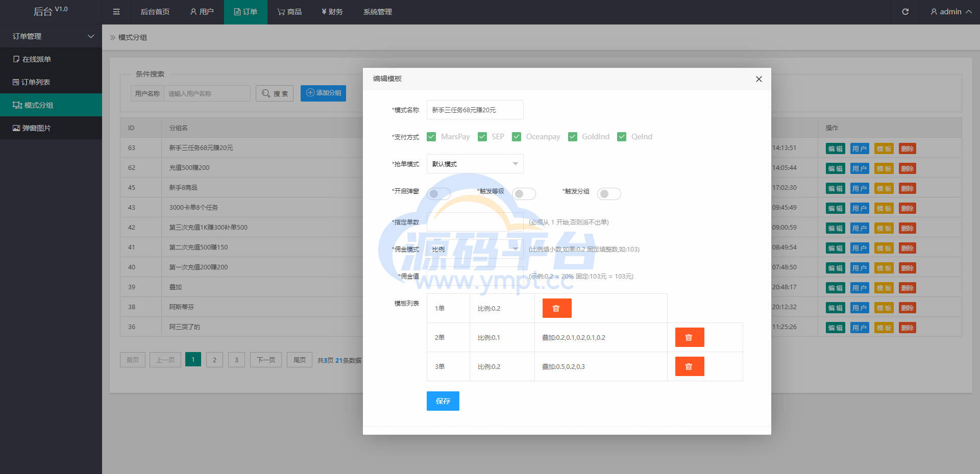Open the 佣金模式 dropdown

pos(475,249)
